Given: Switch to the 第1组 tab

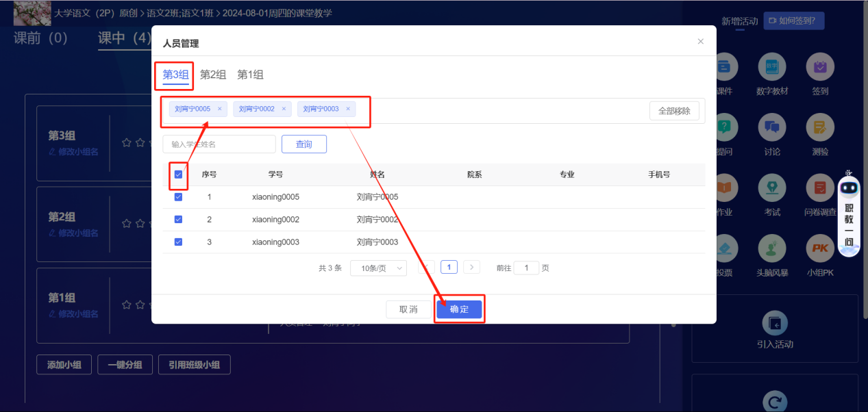Looking at the screenshot, I should click(x=250, y=75).
